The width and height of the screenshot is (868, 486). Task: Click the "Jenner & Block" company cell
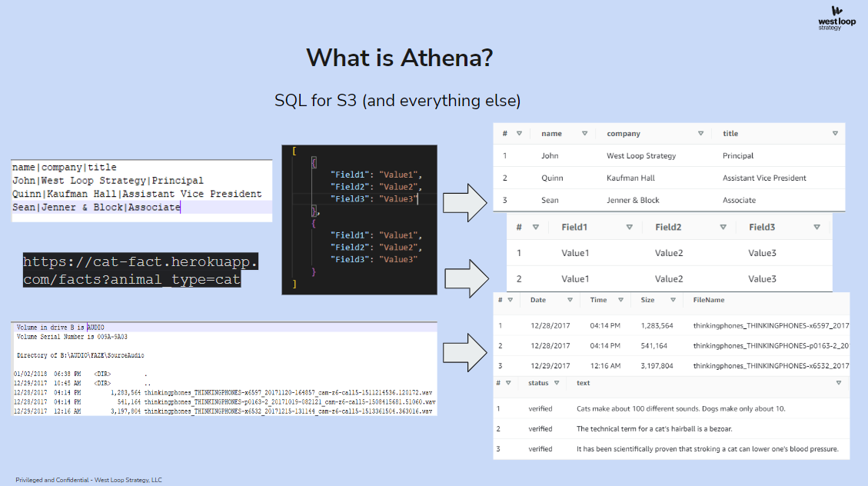(633, 200)
